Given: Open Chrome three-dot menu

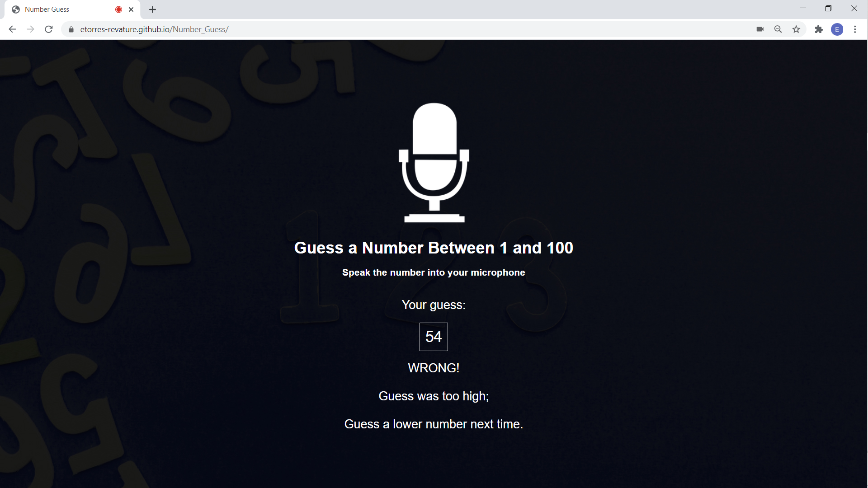Looking at the screenshot, I should [x=855, y=29].
